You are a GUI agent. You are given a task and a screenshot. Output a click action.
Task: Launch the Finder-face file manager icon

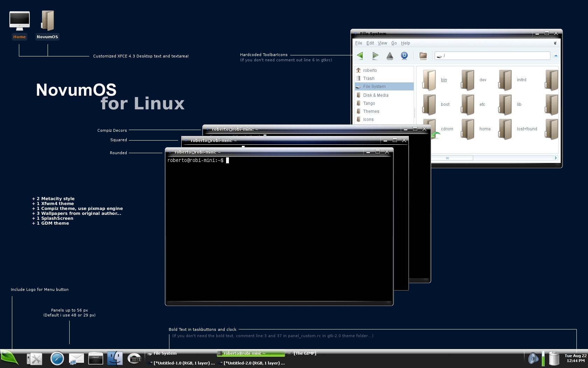(x=115, y=359)
